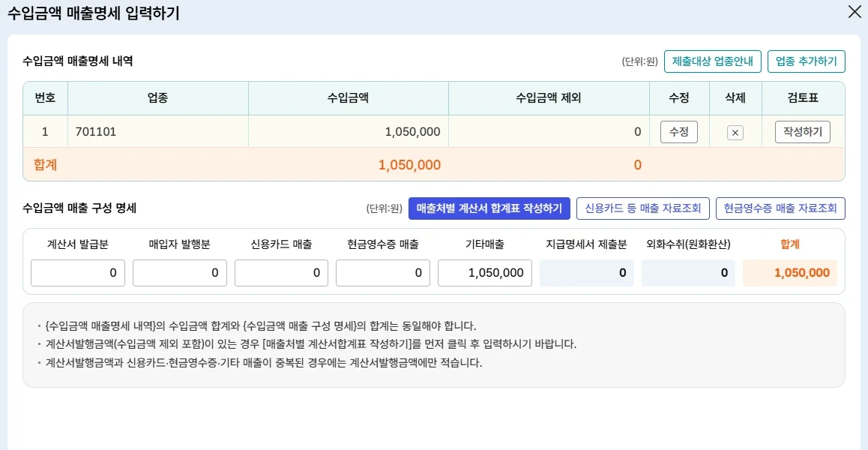Click the 업종 추가하기 button
The image size is (868, 450).
(806, 61)
